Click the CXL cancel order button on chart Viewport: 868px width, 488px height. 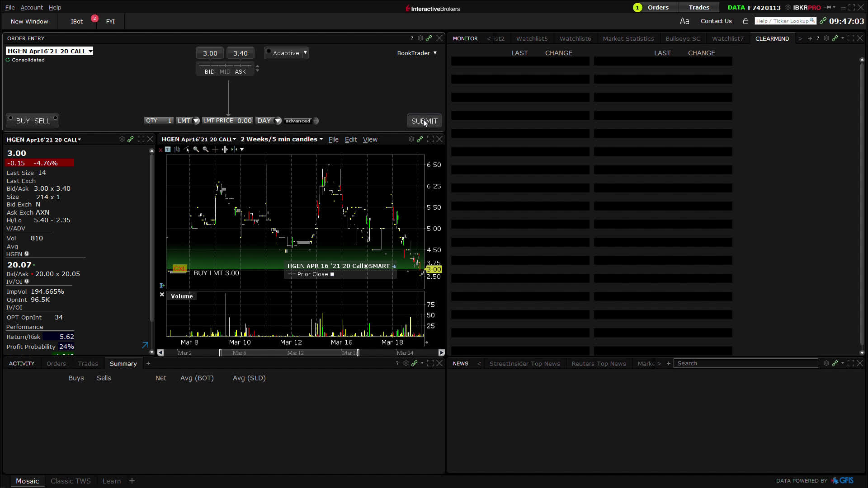(179, 269)
